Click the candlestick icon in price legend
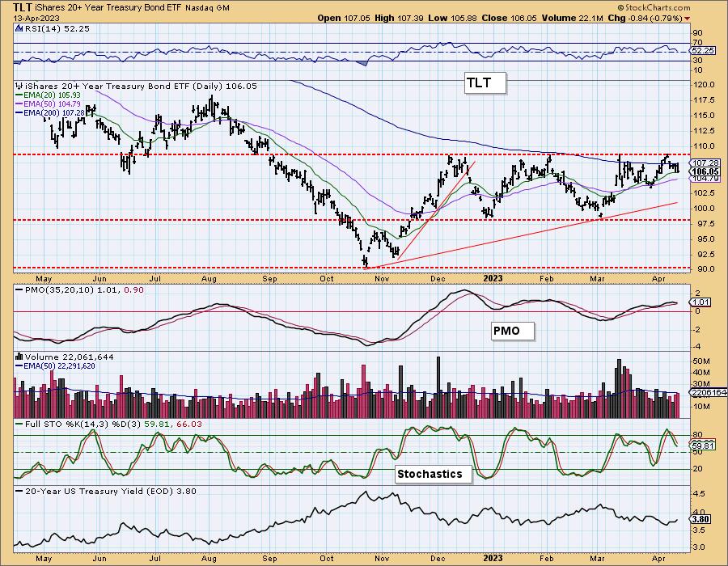The image size is (728, 566). click(19, 86)
